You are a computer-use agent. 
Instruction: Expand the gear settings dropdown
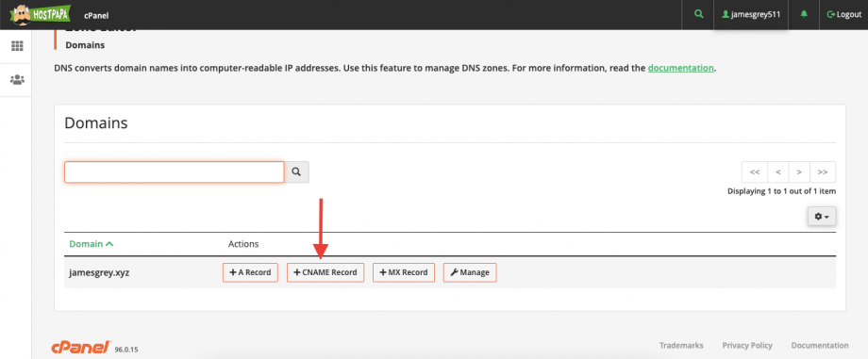822,217
